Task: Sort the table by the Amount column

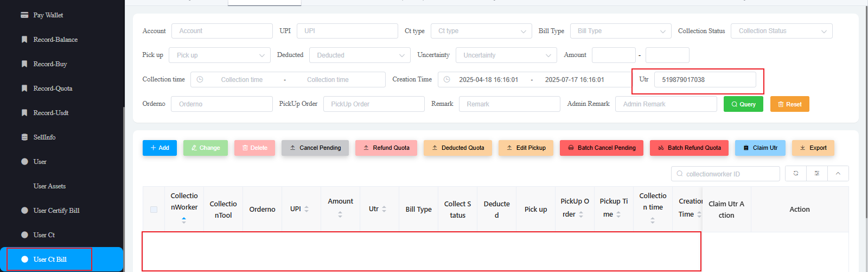Action: (340, 214)
